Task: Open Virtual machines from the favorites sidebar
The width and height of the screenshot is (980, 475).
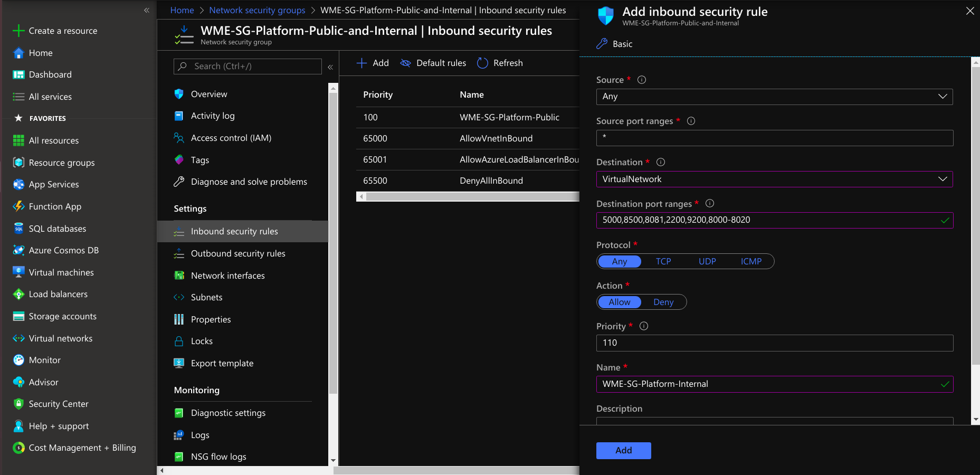Action: [x=61, y=272]
